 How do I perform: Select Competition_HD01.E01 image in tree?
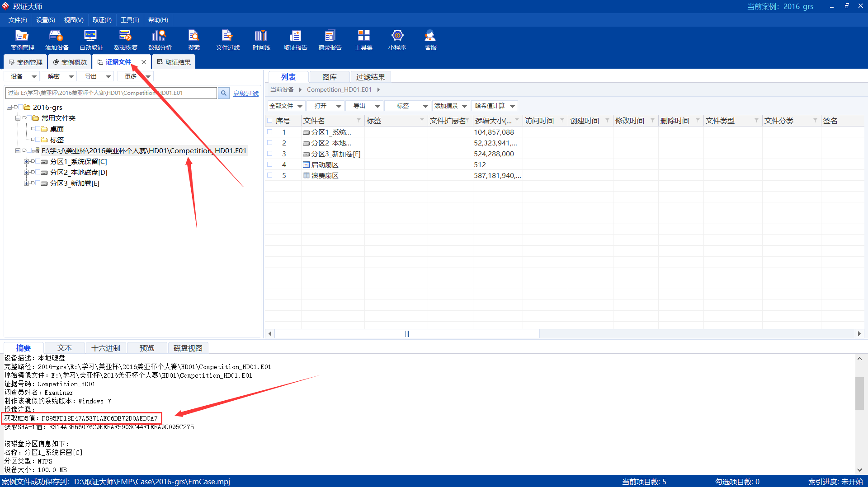144,150
